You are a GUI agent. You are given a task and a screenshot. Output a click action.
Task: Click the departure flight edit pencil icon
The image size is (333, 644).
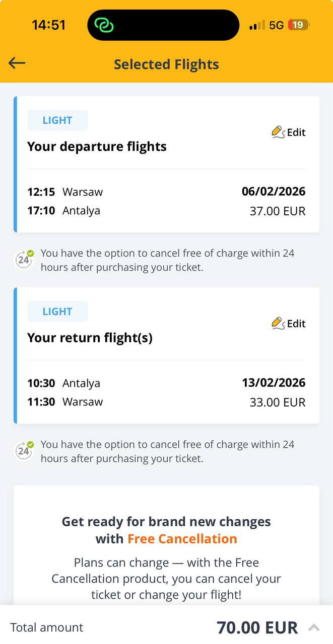click(278, 132)
